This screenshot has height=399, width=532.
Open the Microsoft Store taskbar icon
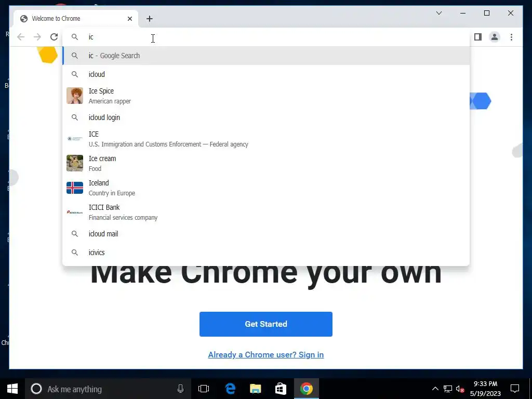tap(281, 389)
